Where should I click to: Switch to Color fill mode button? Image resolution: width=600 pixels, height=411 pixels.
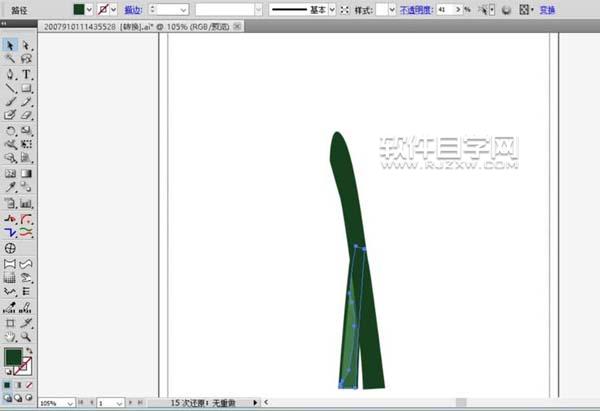point(7,385)
